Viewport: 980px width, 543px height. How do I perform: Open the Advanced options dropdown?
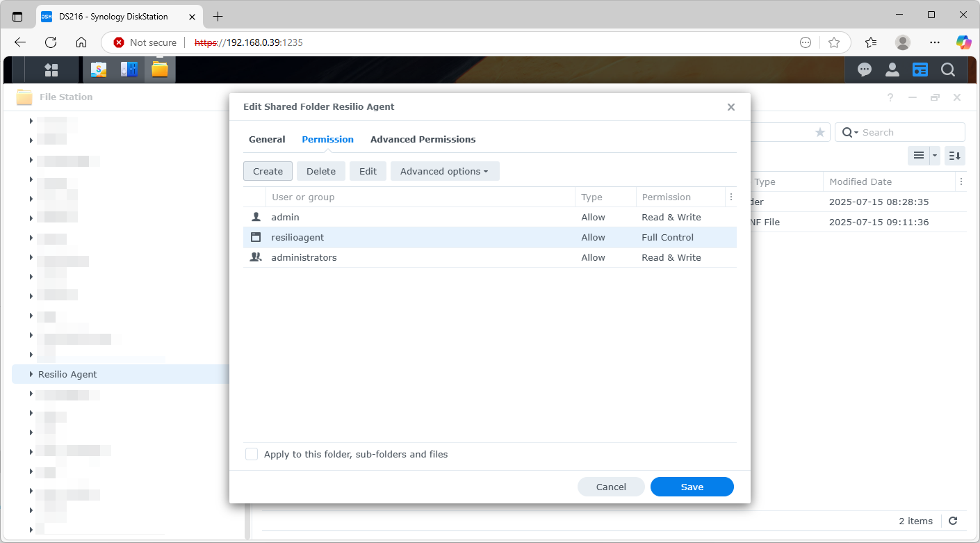coord(445,171)
